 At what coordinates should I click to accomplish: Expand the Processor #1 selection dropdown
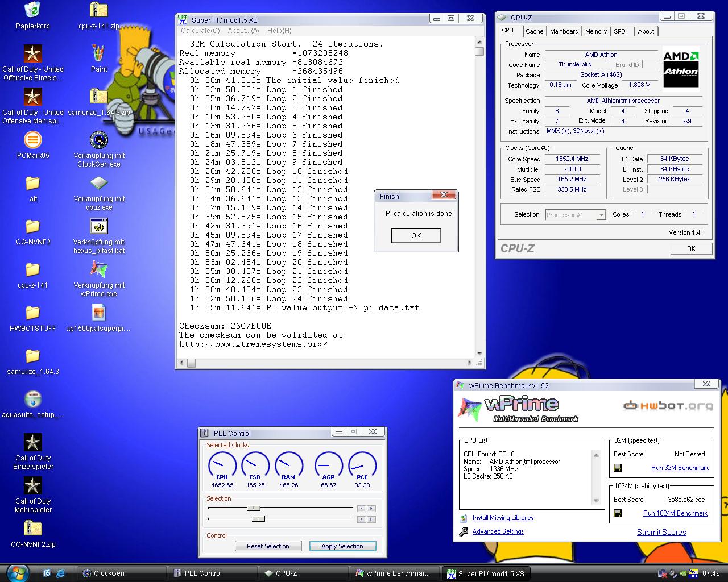click(x=601, y=215)
